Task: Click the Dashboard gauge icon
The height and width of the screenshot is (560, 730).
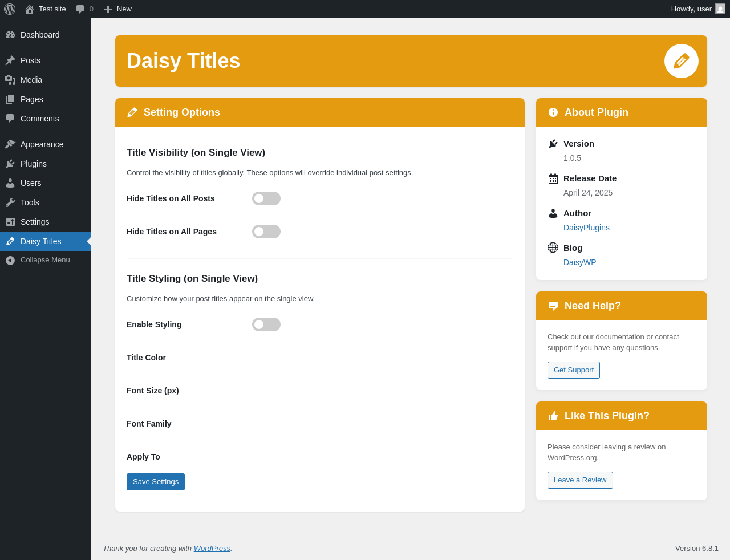Action: pyautogui.click(x=10, y=35)
